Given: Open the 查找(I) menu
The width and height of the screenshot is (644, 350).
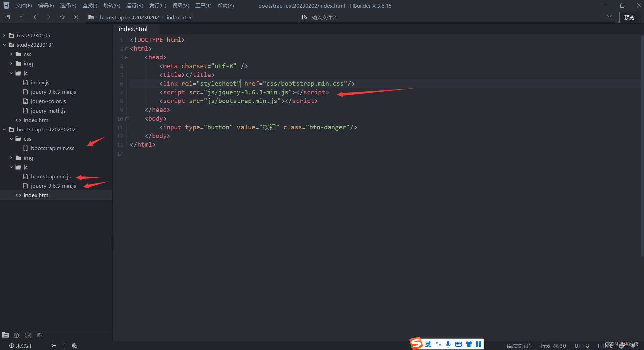Looking at the screenshot, I should (x=90, y=6).
